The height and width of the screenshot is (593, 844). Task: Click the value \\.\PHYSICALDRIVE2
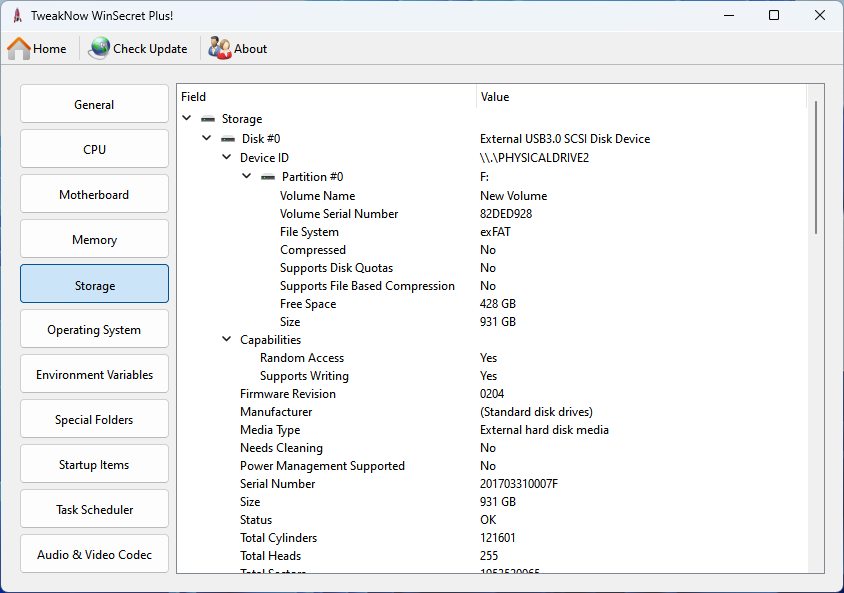(x=534, y=158)
